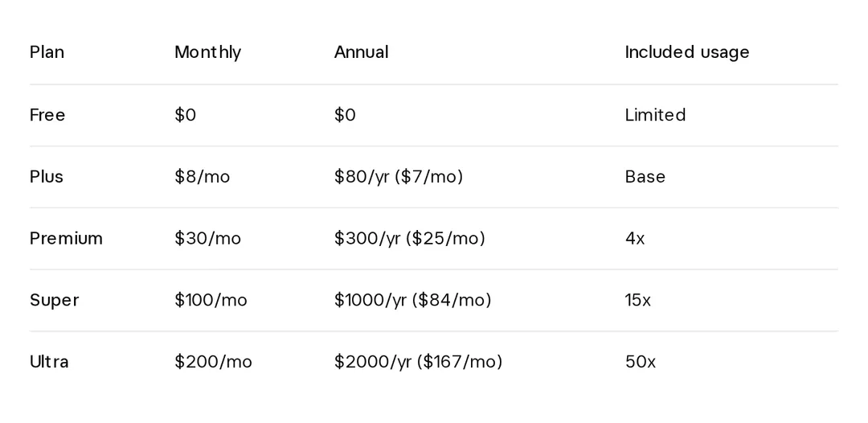
Task: Click the Plan column header
Action: click(x=47, y=52)
